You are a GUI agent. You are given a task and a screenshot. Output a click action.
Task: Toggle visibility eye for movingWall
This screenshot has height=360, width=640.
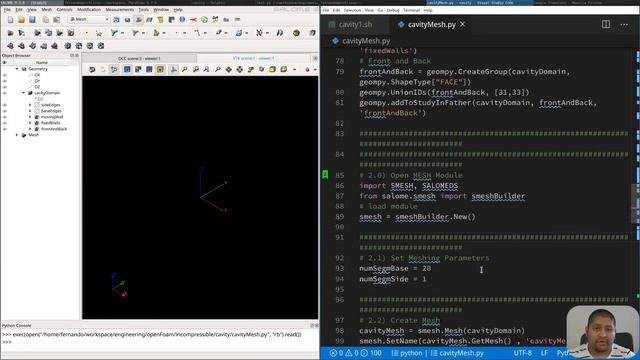[x=5, y=117]
